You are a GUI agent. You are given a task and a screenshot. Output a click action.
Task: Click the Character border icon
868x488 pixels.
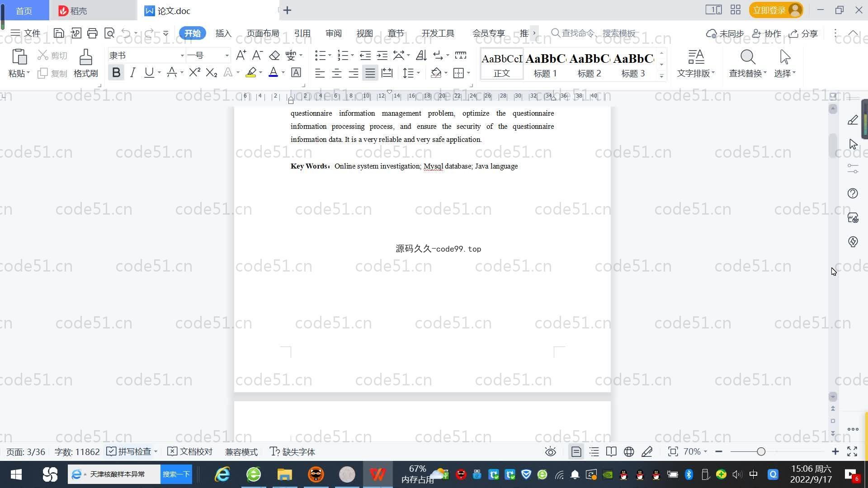pyautogui.click(x=296, y=72)
